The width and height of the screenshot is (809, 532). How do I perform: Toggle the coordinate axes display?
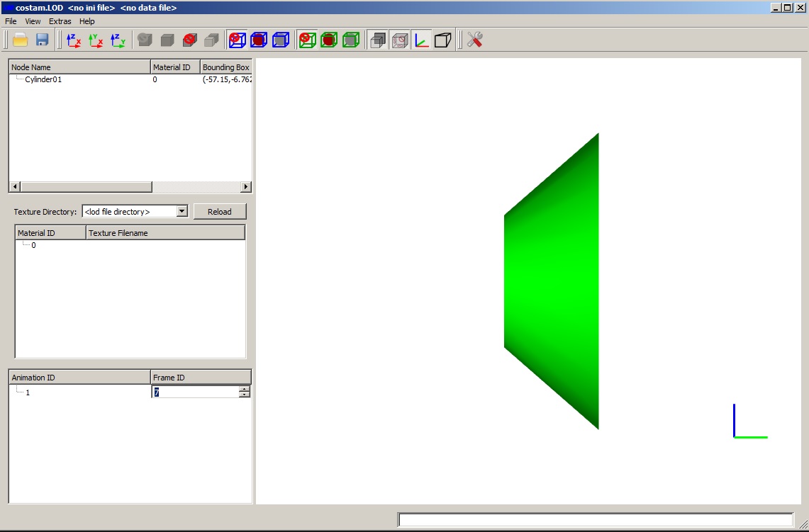coord(422,40)
